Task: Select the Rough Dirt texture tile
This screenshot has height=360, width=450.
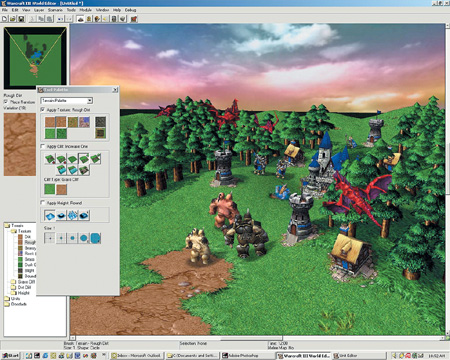Action: pos(61,122)
